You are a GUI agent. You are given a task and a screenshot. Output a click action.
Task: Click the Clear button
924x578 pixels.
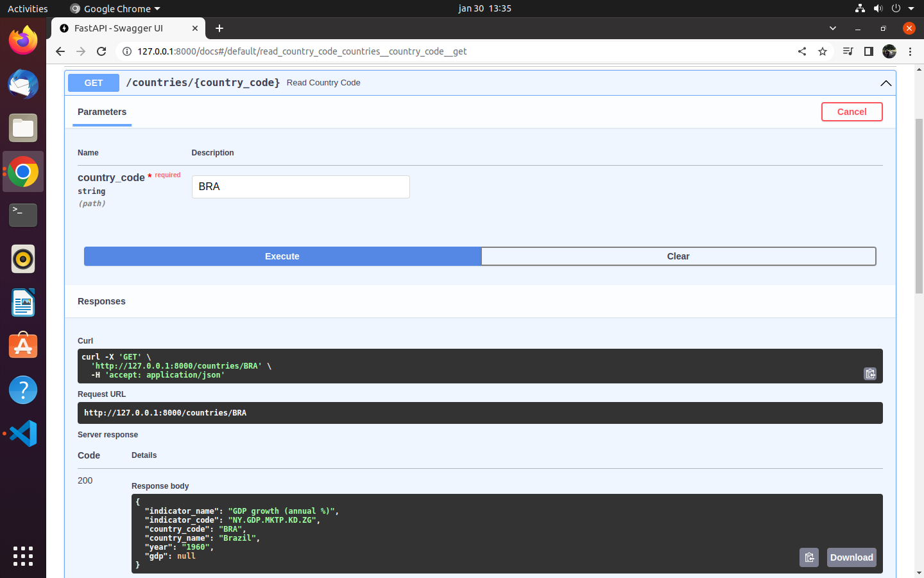678,256
